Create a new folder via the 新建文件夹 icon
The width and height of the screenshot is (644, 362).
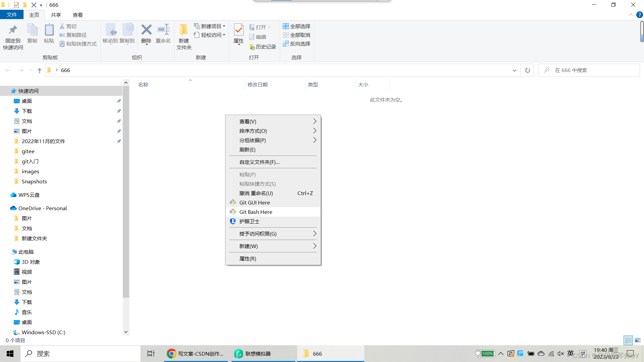point(183,35)
